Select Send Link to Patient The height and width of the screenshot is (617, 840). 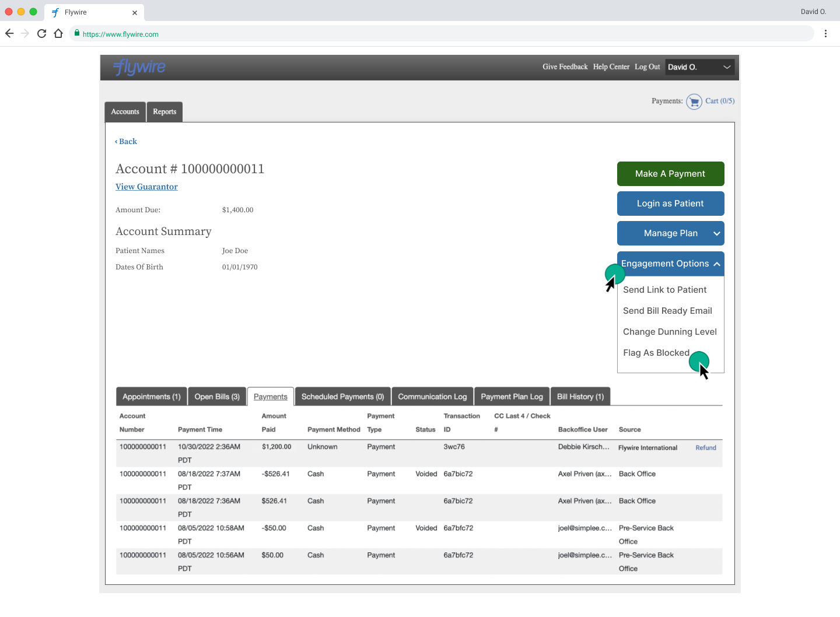pyautogui.click(x=664, y=290)
